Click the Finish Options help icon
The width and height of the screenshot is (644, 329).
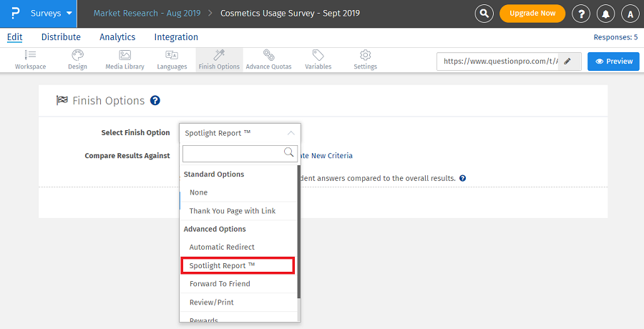[155, 101]
